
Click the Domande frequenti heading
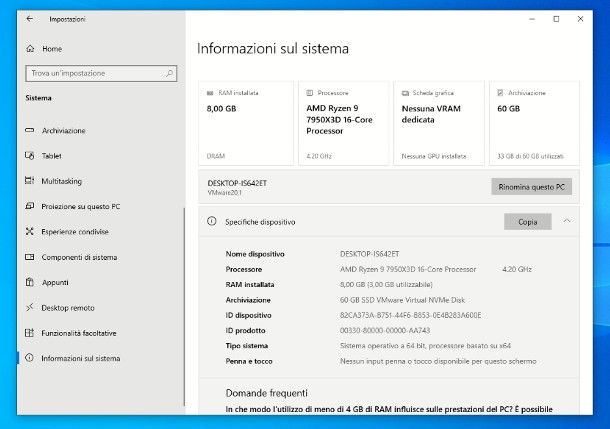(x=266, y=393)
